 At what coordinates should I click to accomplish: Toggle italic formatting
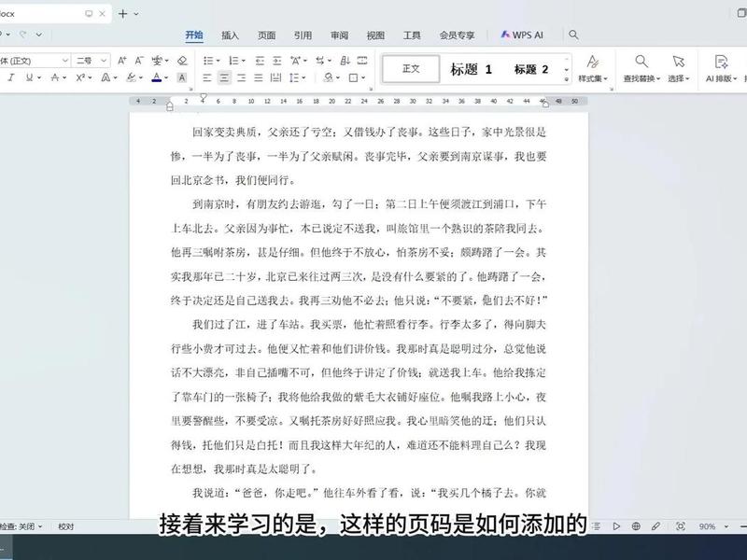(x=11, y=77)
